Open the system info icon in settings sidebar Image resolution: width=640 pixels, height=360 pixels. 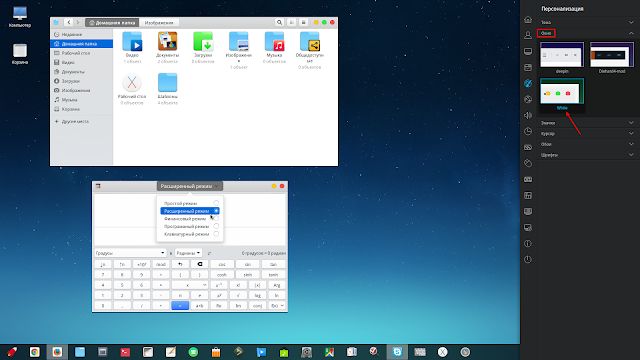click(x=528, y=244)
